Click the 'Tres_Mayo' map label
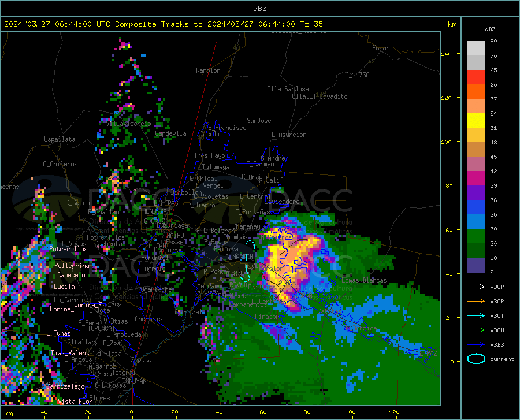The width and height of the screenshot is (520, 420). pyautogui.click(x=209, y=155)
